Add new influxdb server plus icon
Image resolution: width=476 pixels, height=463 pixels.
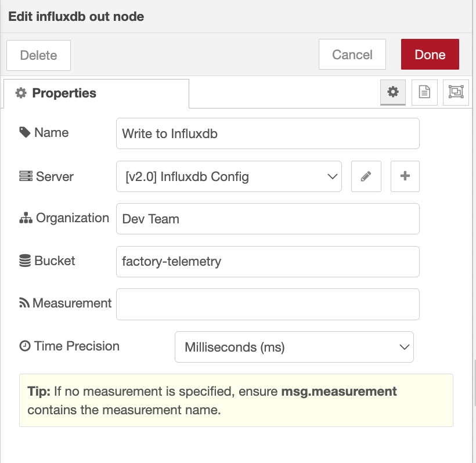coord(405,176)
